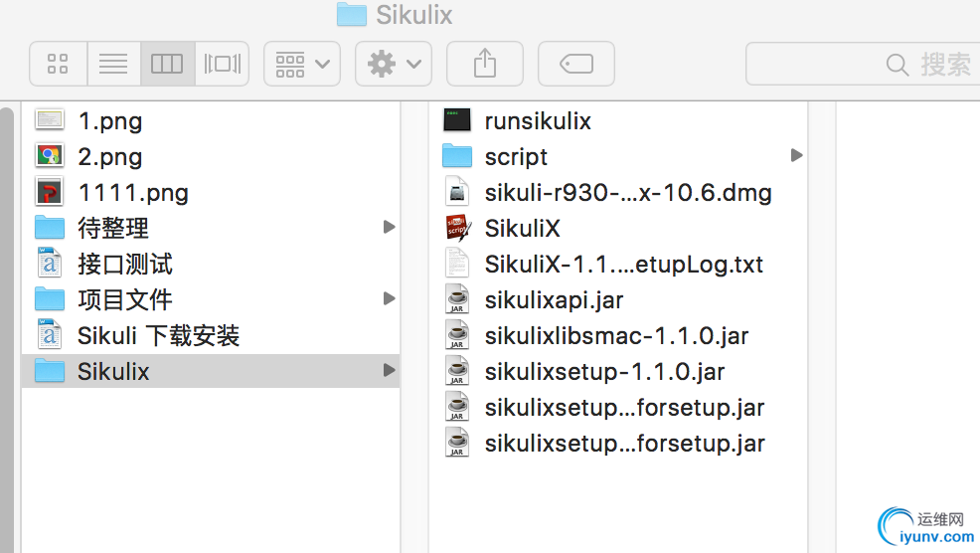Click the 项目文件 folder icon
Screen dimensions: 980x553
pos(50,299)
